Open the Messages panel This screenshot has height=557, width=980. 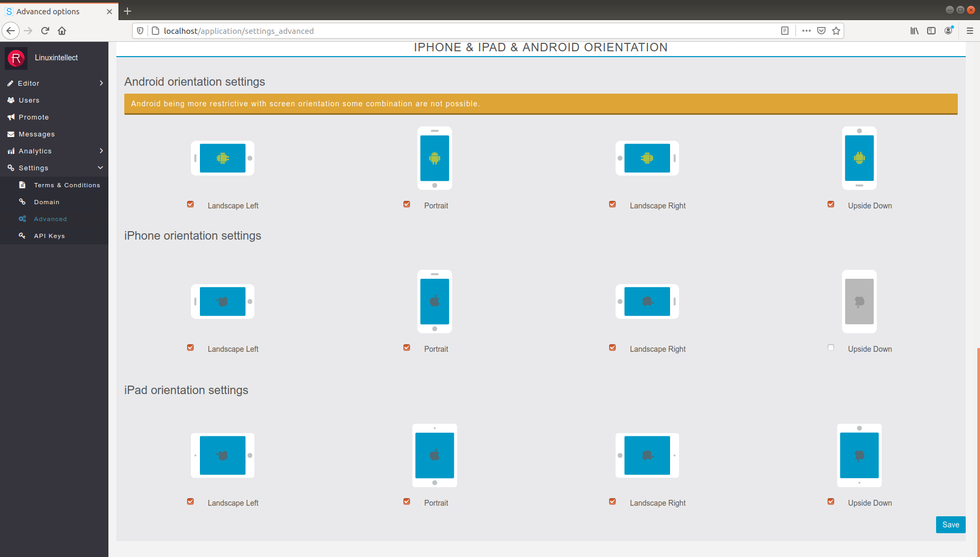(x=36, y=134)
